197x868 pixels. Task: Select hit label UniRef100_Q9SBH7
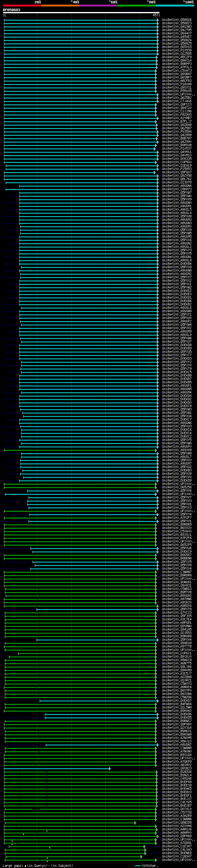click(x=177, y=74)
